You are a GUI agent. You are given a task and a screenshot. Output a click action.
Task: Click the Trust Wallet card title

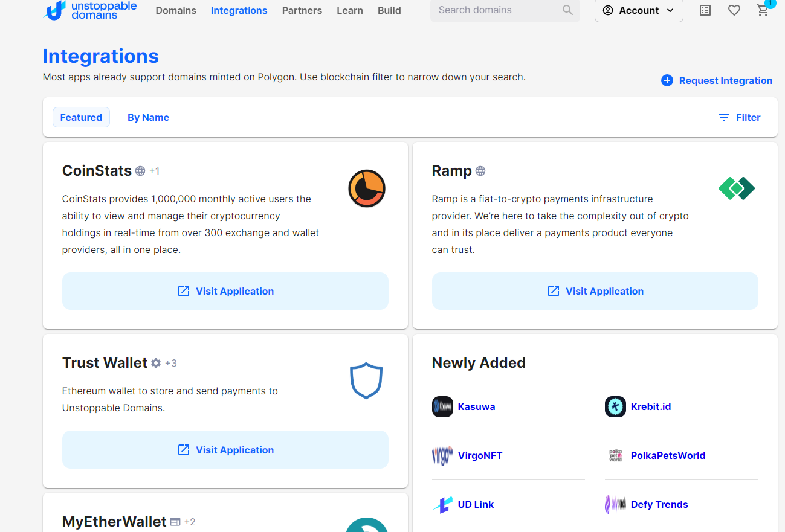point(105,363)
